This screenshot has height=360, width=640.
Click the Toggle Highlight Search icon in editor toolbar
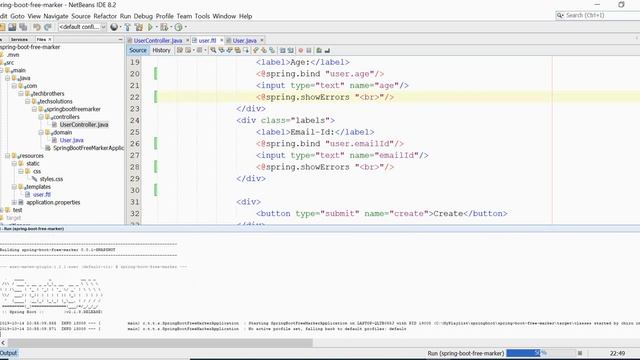238,50
